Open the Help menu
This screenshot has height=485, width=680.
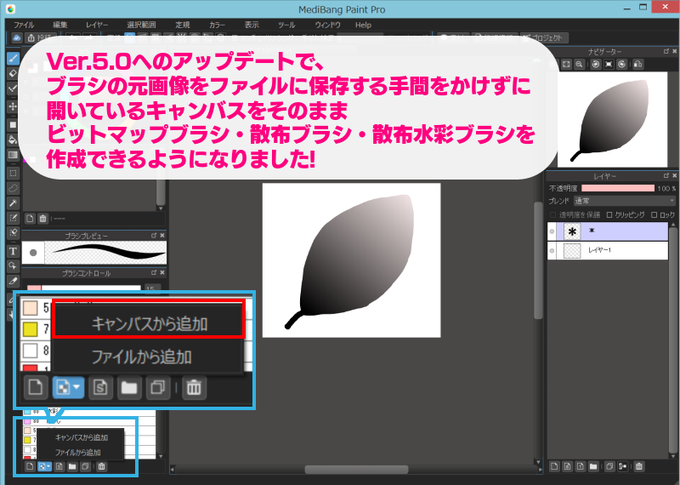pyautogui.click(x=363, y=25)
